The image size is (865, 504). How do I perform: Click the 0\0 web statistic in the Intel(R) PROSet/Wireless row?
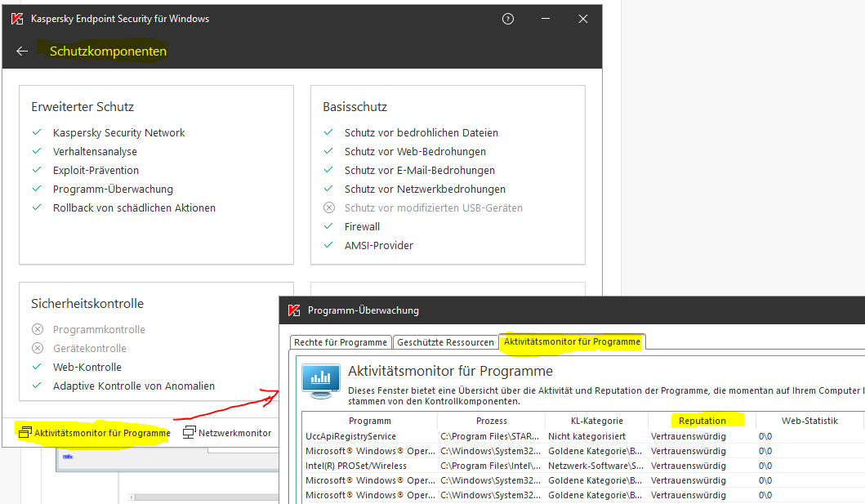(x=765, y=466)
